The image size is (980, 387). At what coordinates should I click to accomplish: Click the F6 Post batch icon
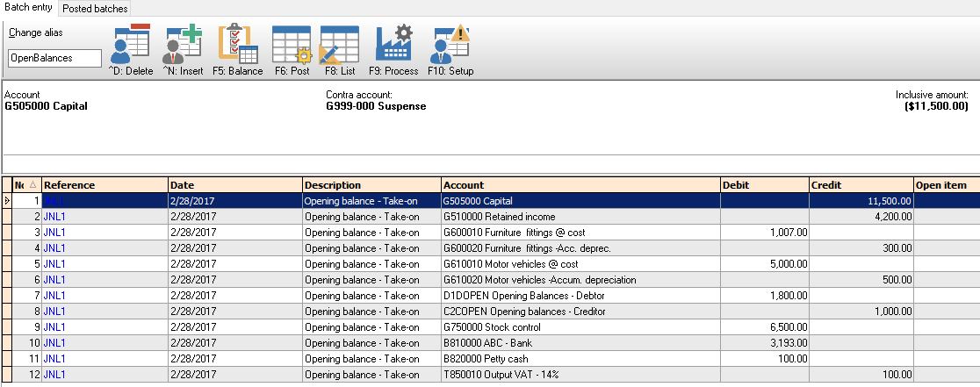tap(292, 44)
